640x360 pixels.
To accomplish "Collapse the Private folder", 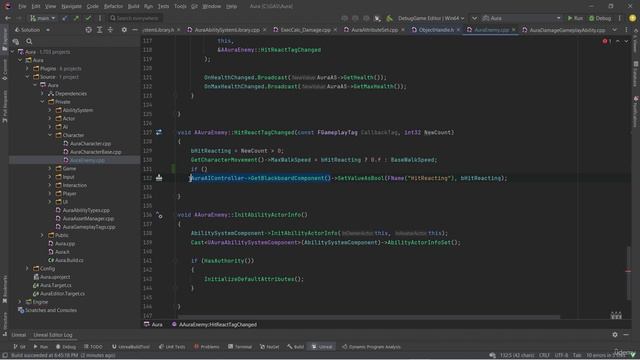I will 42,102.
